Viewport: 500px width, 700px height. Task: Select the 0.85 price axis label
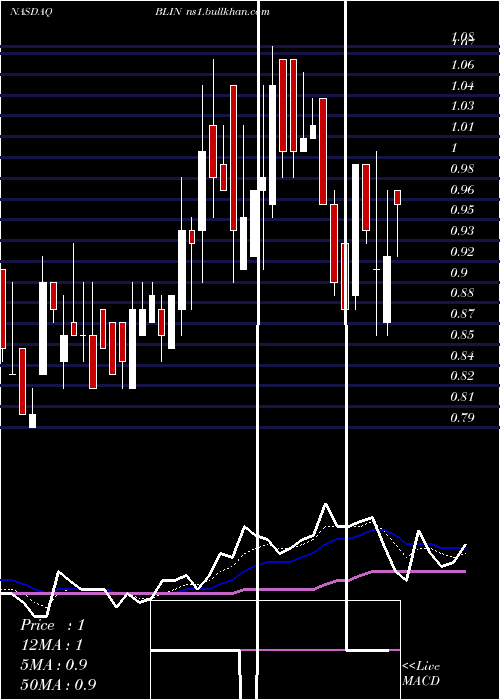point(462,335)
